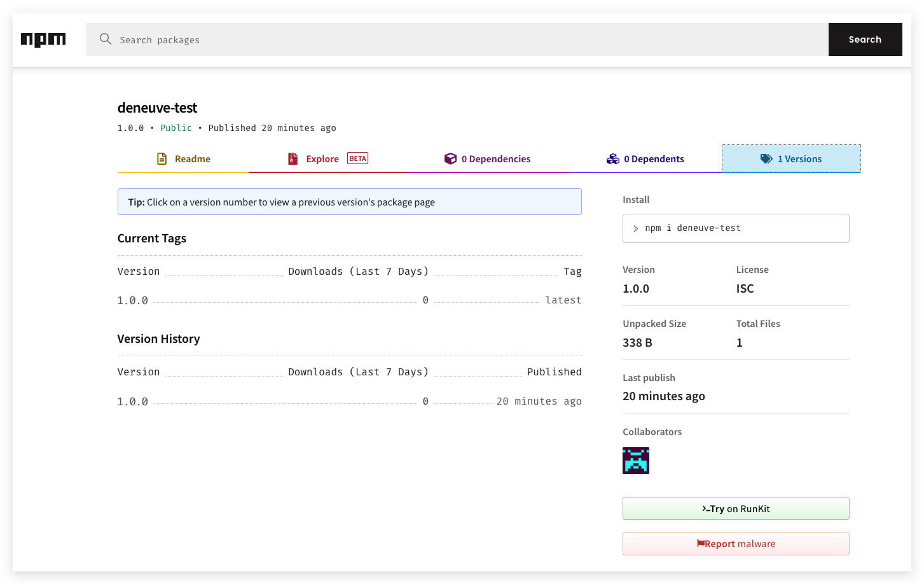924x584 pixels.
Task: Open version 1.0.0 under Version History
Action: pos(133,401)
